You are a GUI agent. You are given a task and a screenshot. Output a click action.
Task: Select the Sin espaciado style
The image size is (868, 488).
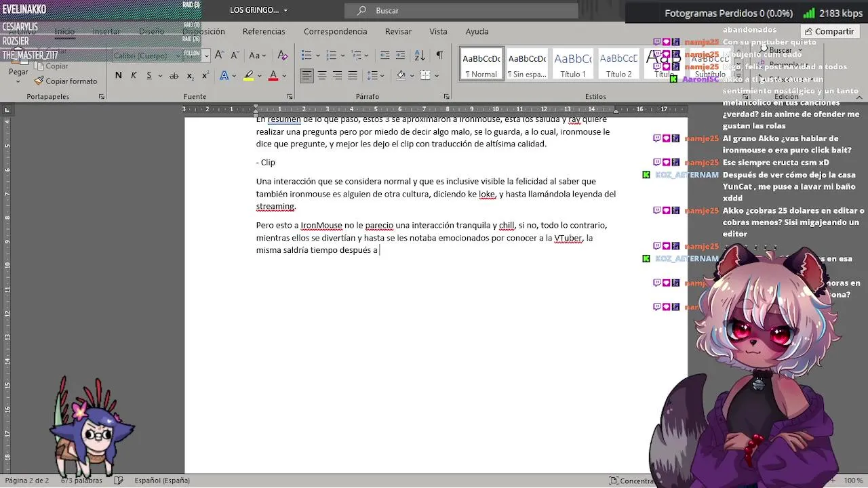(x=527, y=64)
